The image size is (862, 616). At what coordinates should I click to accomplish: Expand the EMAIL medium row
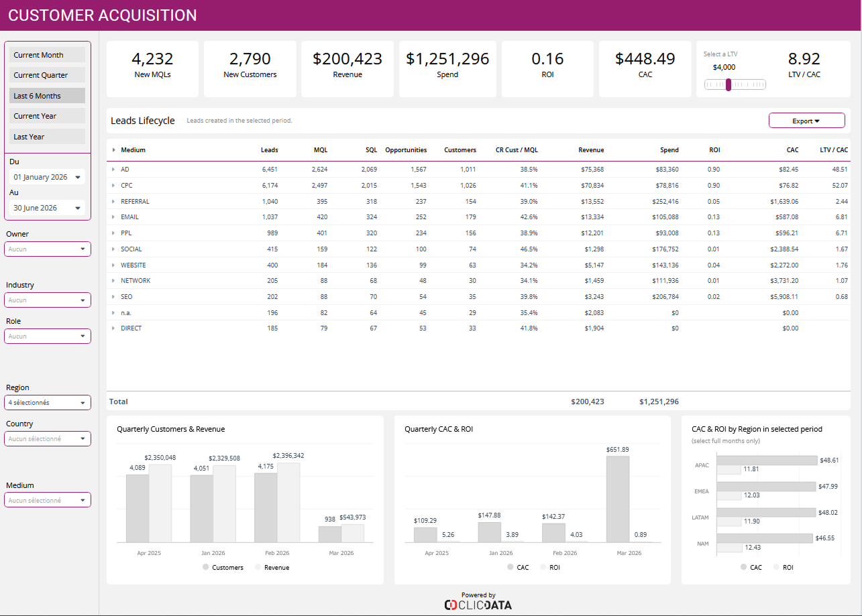click(x=114, y=217)
